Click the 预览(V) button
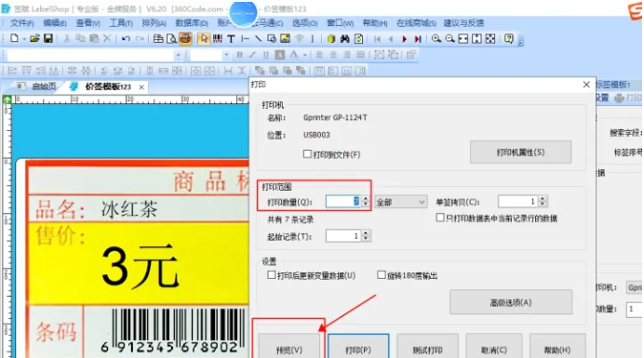 tap(289, 346)
